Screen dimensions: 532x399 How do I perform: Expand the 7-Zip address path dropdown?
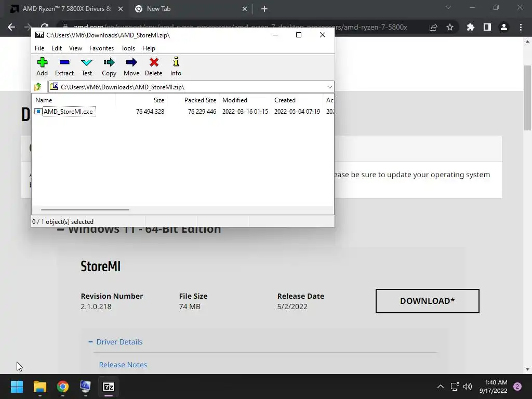point(329,87)
